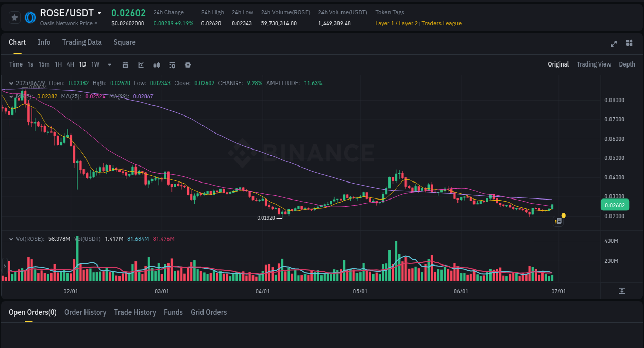Click the 24h Low value 0.02343
644x348 pixels.
(242, 23)
